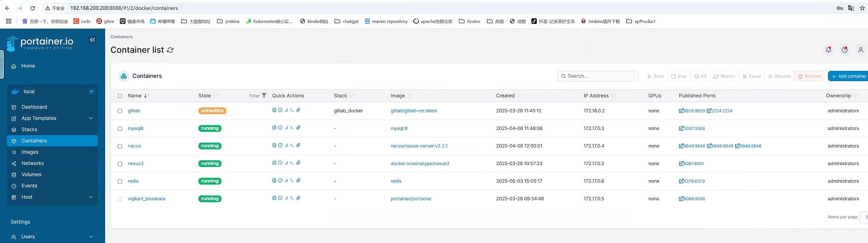The width and height of the screenshot is (868, 243).
Task: Open stats icon for mysql8 container
Action: coord(286,128)
